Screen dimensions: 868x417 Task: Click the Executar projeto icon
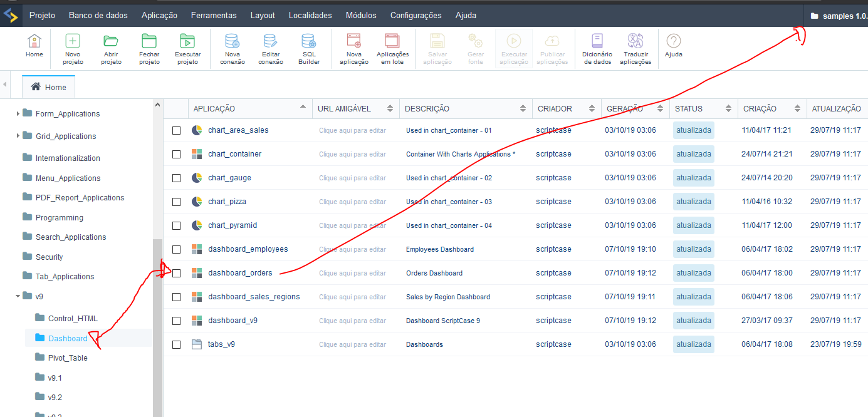(187, 42)
